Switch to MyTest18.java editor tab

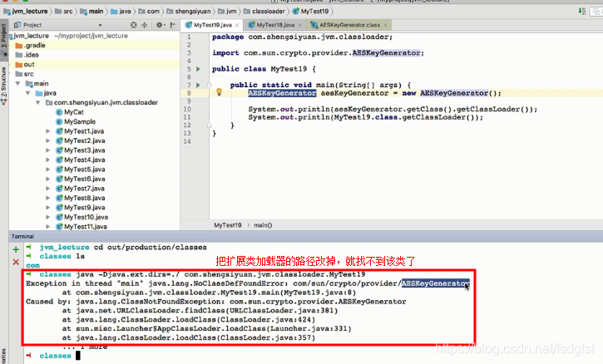(275, 25)
